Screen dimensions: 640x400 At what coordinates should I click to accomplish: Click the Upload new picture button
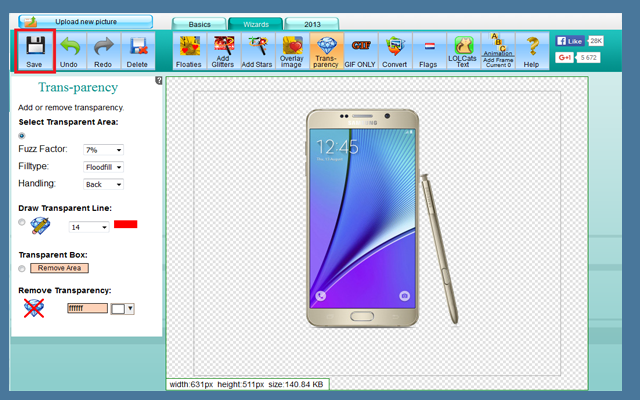(85, 20)
